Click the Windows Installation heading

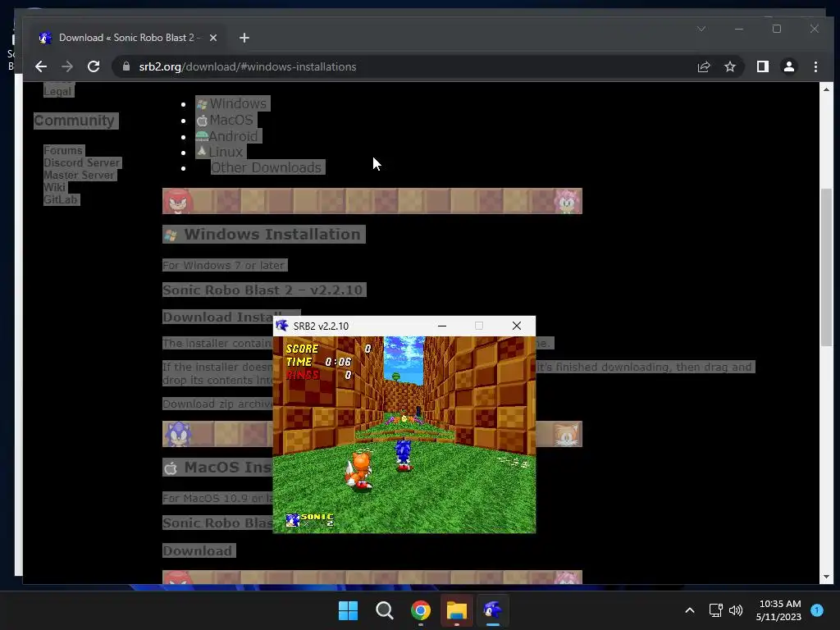point(264,234)
